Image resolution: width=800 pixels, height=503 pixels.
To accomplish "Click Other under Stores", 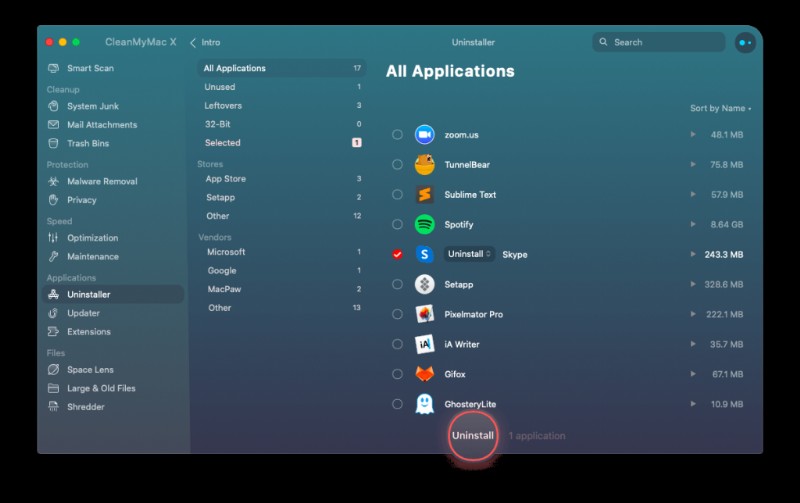I will (x=282, y=216).
